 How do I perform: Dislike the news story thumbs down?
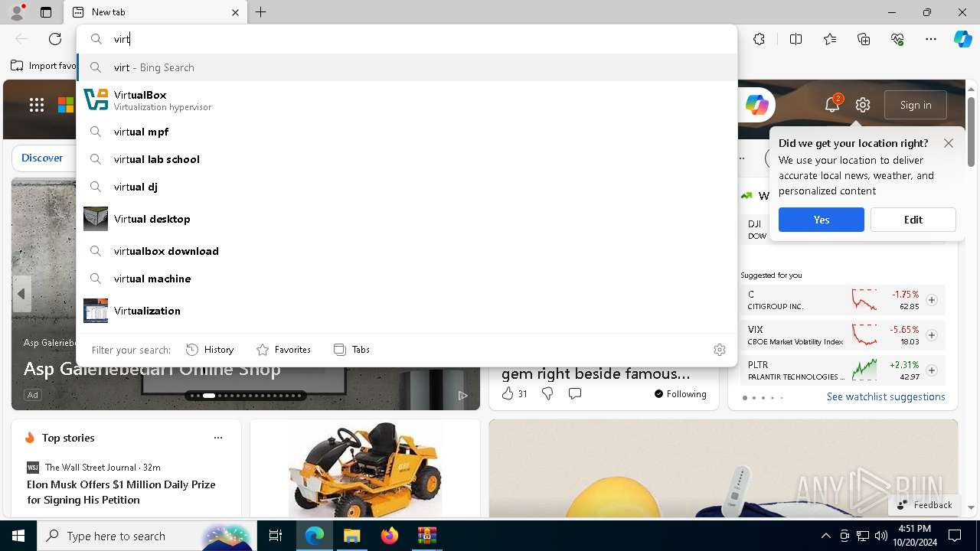tap(547, 393)
